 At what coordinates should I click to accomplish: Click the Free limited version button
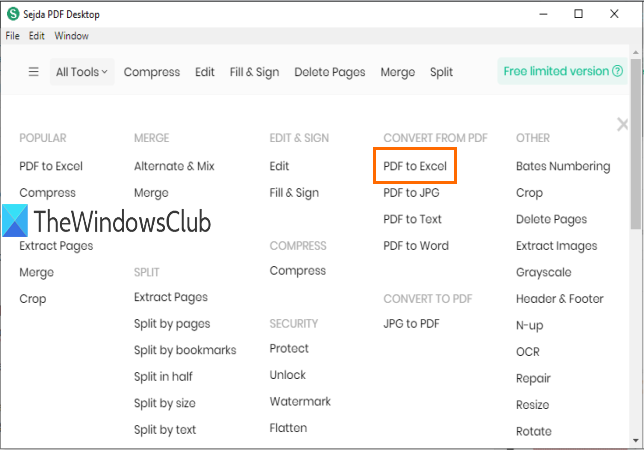tap(563, 71)
